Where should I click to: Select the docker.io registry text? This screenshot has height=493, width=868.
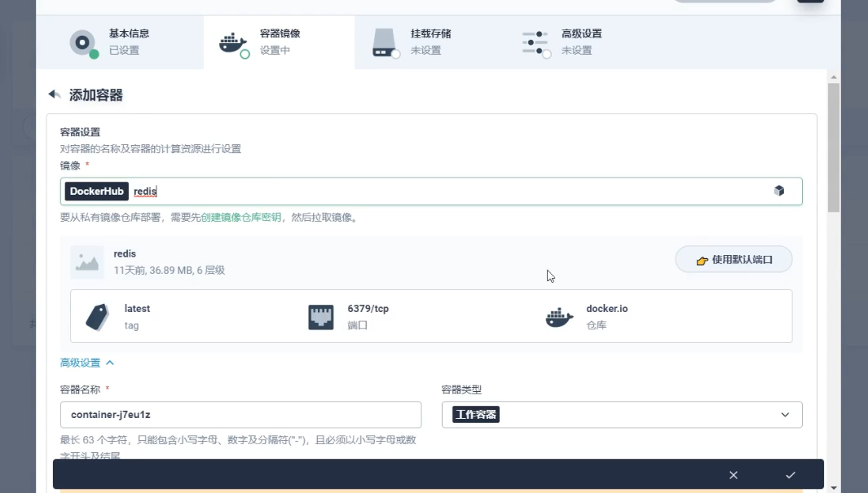(606, 309)
